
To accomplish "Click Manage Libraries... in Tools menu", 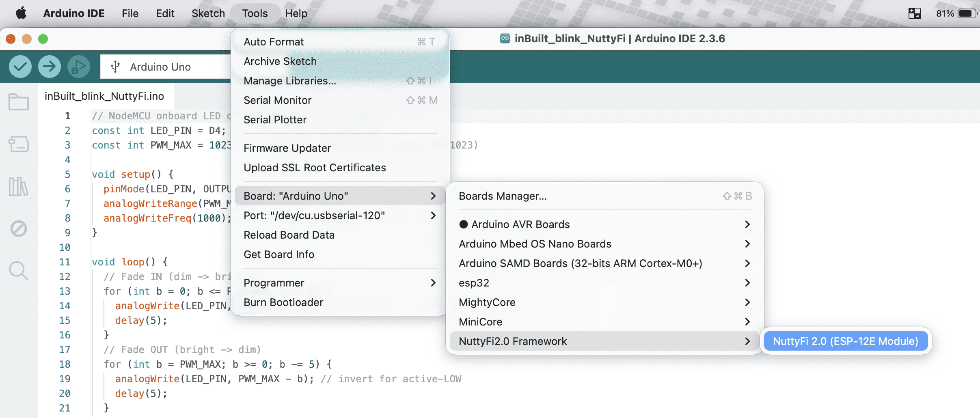I will click(x=290, y=81).
